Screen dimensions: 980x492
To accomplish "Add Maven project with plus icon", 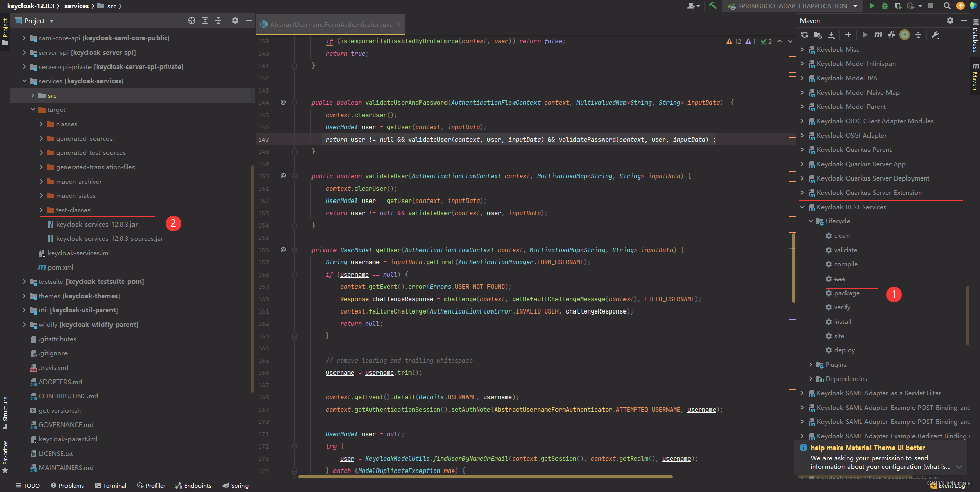I will click(x=848, y=35).
